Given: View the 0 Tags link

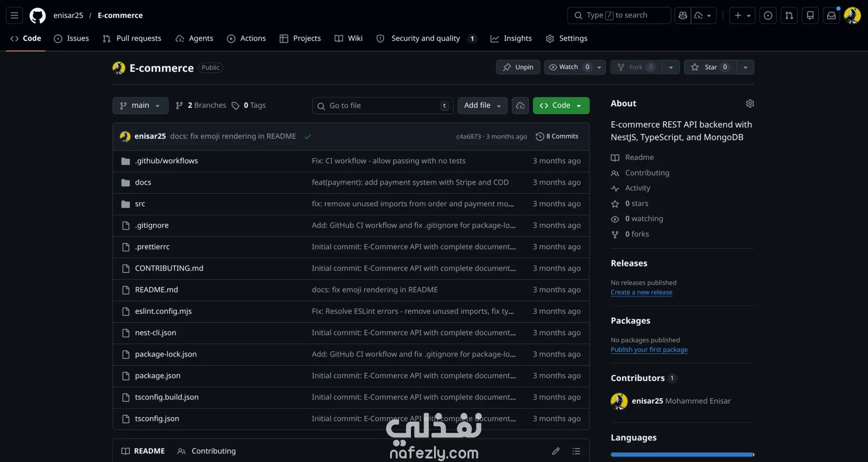Looking at the screenshot, I should pyautogui.click(x=249, y=105).
